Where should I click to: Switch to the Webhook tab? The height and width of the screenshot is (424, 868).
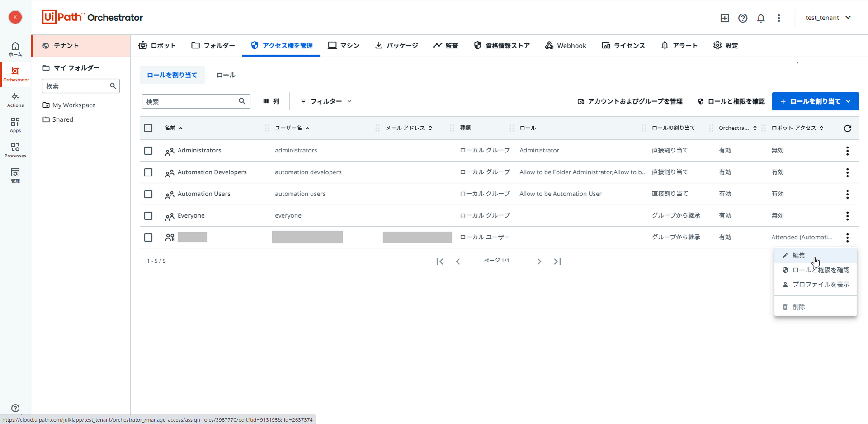click(x=566, y=46)
